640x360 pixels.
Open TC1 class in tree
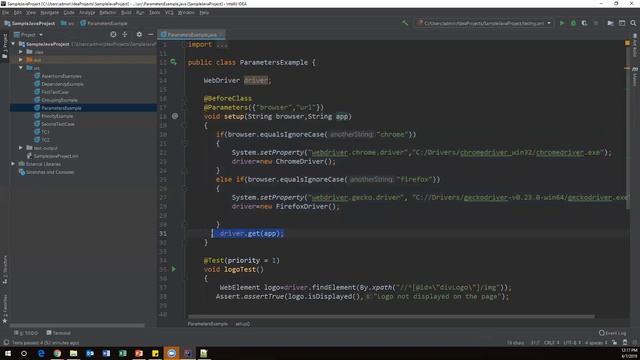tap(42, 132)
